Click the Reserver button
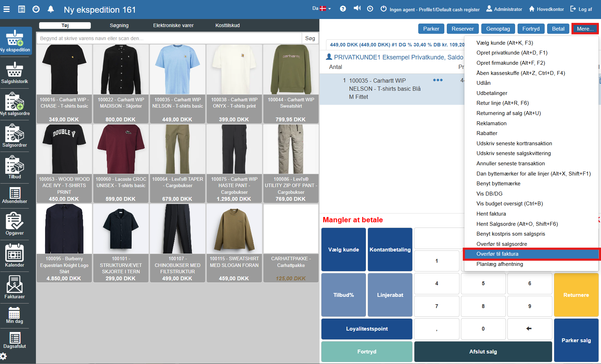The height and width of the screenshot is (364, 601). 463,29
